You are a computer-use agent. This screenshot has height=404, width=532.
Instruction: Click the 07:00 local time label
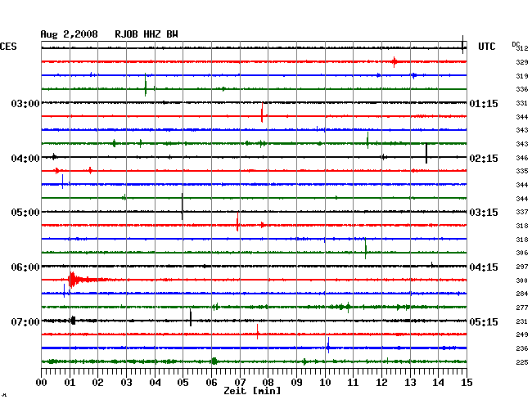(x=25, y=321)
